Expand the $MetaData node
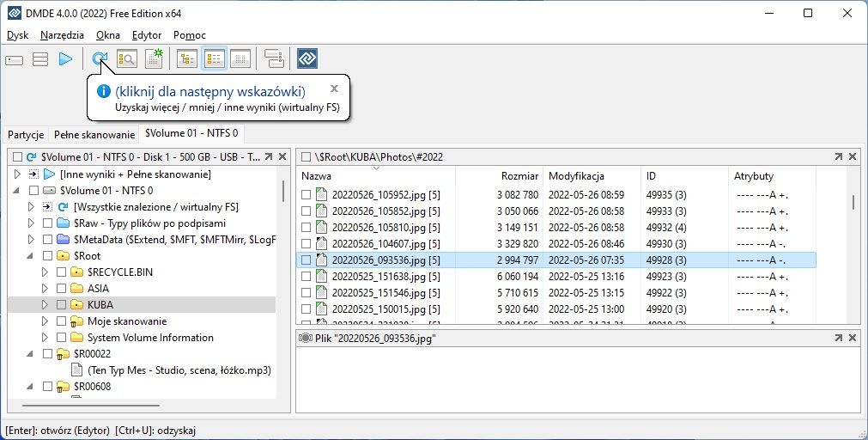 (x=31, y=240)
